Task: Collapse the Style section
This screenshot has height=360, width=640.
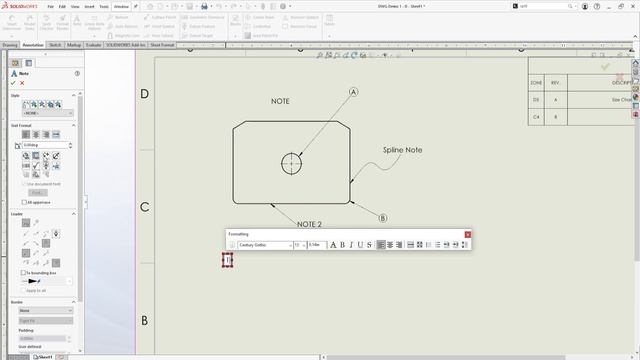Action: click(73, 95)
